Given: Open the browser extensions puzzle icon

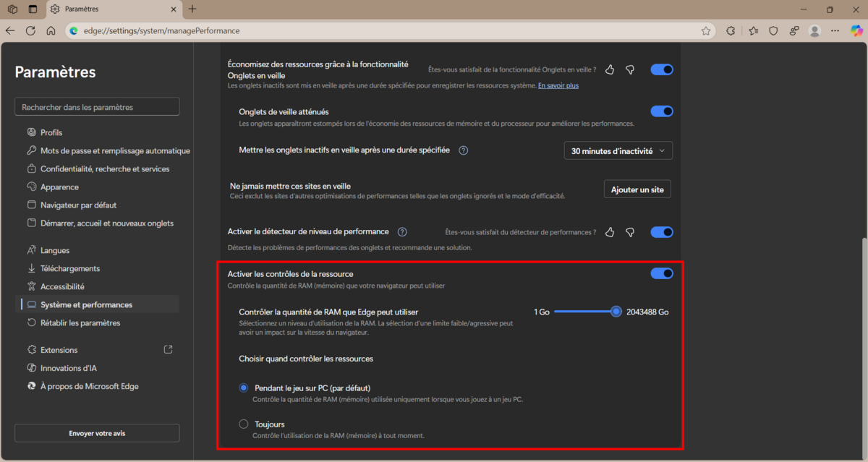Looking at the screenshot, I should pos(731,31).
